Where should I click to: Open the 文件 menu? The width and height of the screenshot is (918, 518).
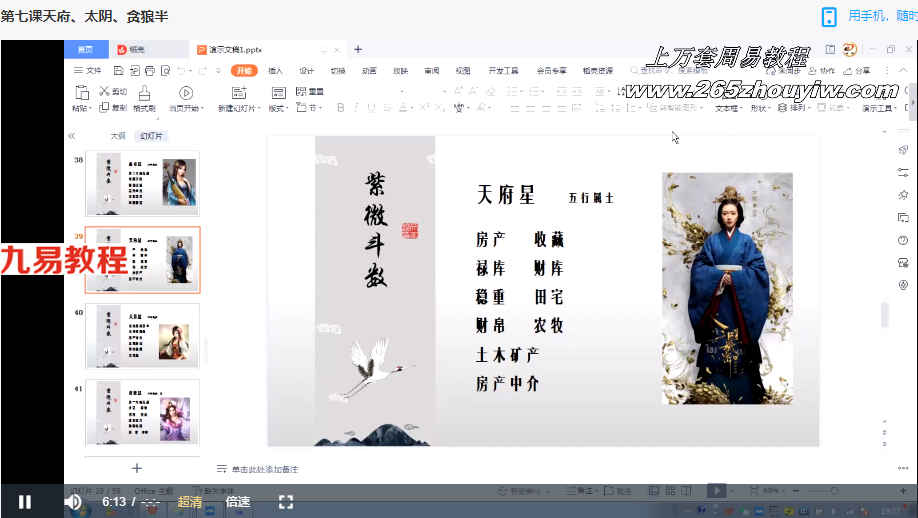(88, 70)
